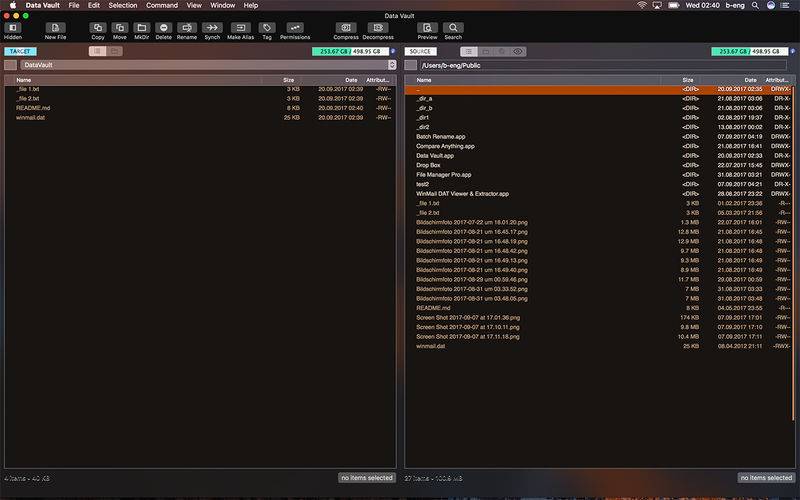Click the right pane disk usage bar
This screenshot has height=500, width=800.
(750, 52)
